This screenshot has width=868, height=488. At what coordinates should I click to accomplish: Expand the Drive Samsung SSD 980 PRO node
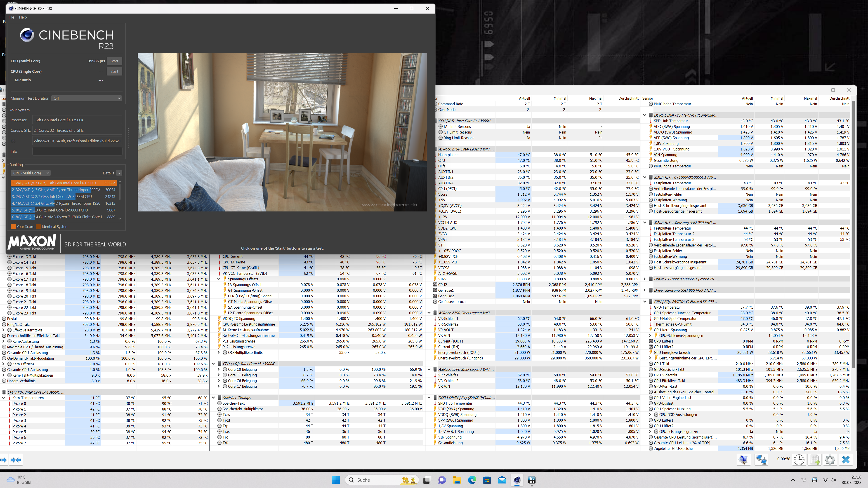point(645,290)
